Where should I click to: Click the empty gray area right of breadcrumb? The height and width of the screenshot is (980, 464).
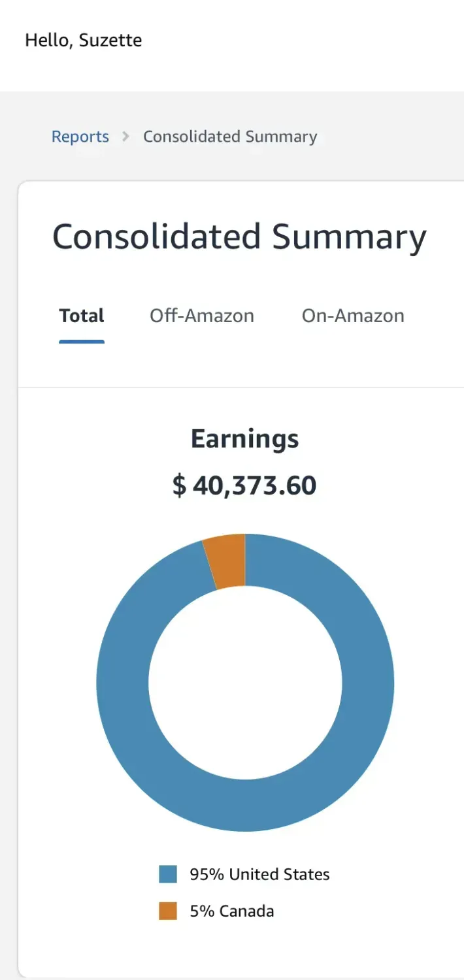[x=392, y=137]
